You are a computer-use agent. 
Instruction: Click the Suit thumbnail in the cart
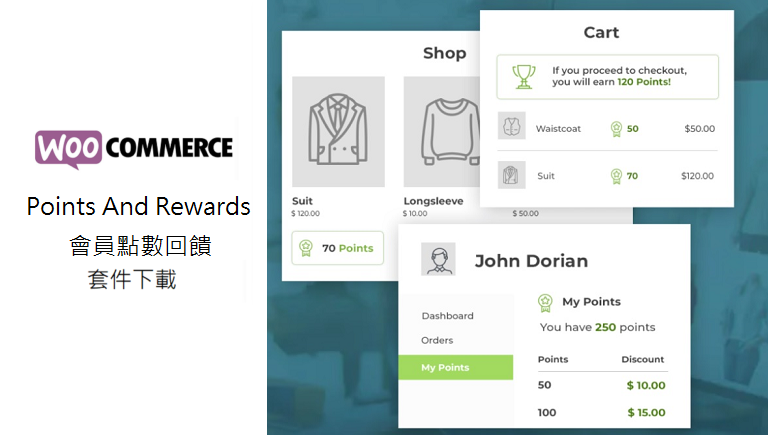[x=511, y=175]
